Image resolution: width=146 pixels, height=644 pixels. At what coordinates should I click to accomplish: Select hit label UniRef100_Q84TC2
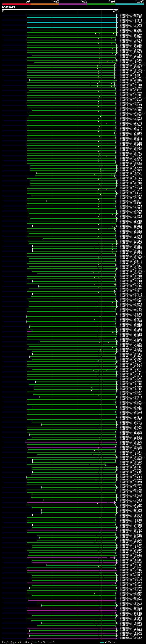[131, 304]
